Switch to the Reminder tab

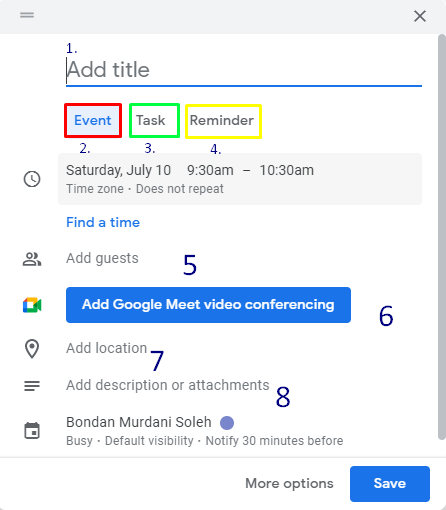point(222,121)
